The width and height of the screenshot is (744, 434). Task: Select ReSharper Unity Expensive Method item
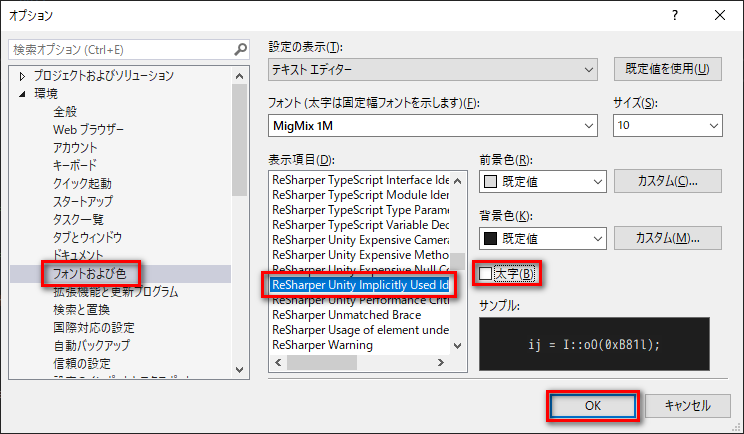point(360,255)
